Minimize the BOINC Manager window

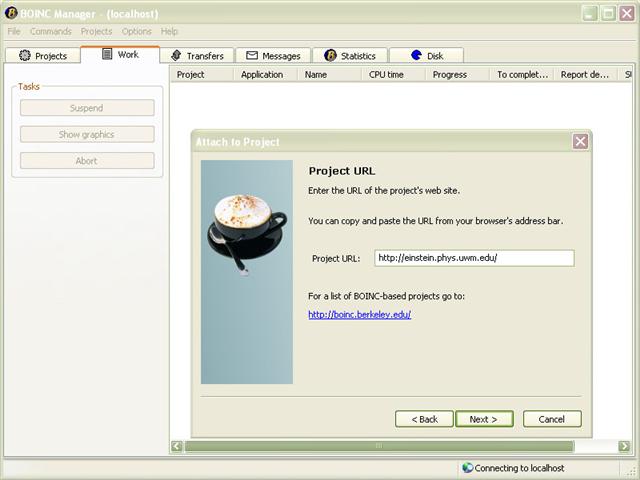(x=589, y=13)
